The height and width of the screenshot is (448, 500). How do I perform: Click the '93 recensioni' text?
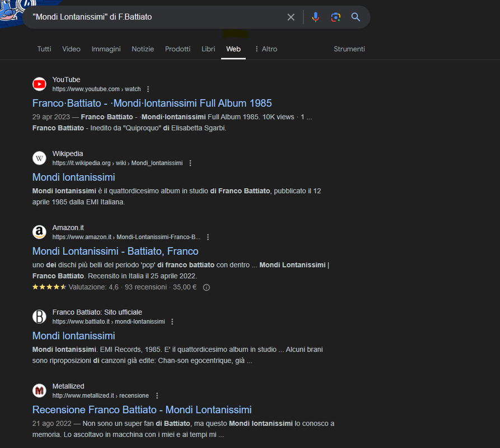click(146, 287)
